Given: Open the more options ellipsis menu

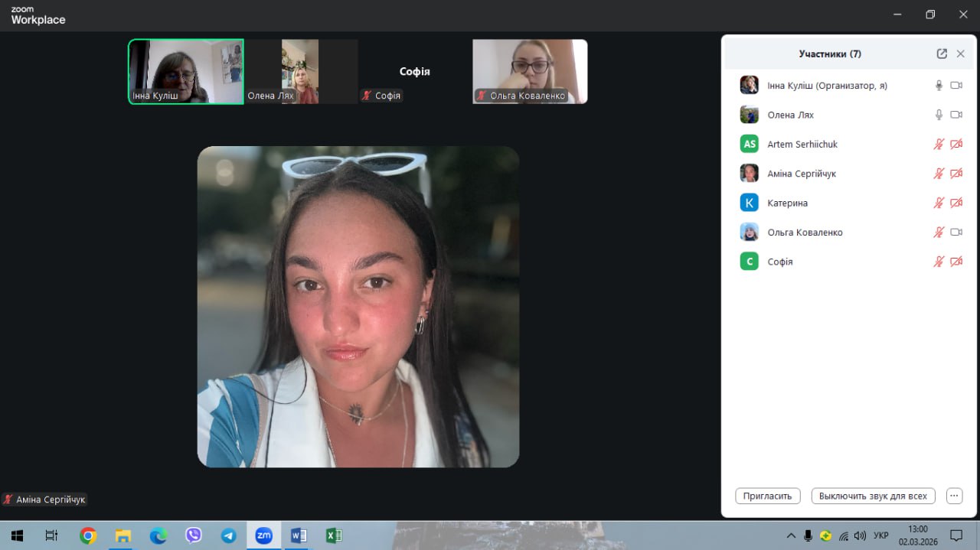Looking at the screenshot, I should [954, 496].
